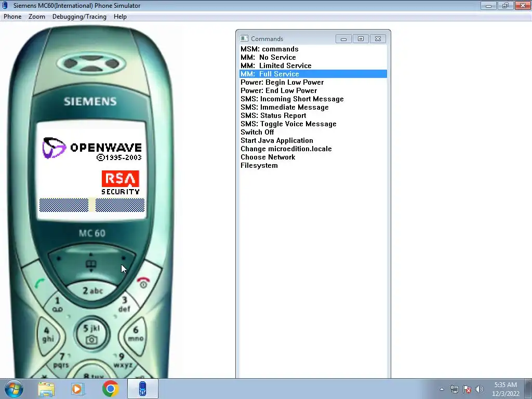This screenshot has width=532, height=399.
Task: Tap the 2 abc key on keypad
Action: 92,291
